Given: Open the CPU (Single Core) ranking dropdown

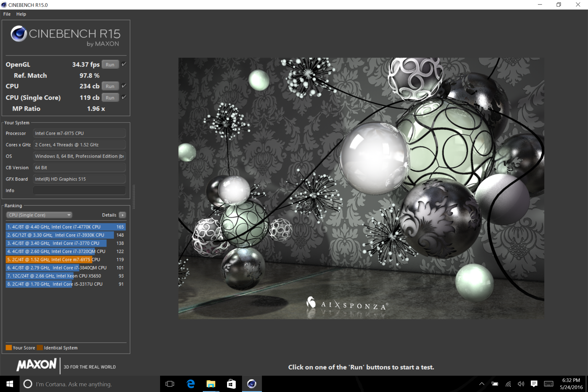Looking at the screenshot, I should (x=39, y=215).
